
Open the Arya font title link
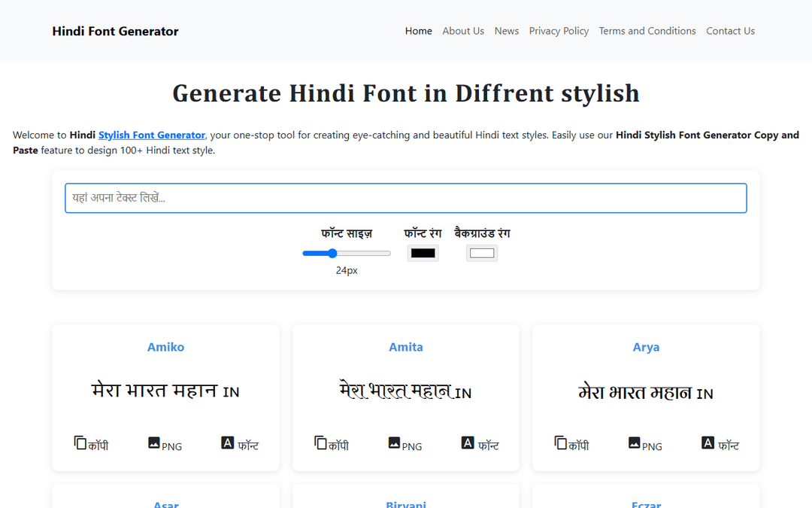click(646, 347)
